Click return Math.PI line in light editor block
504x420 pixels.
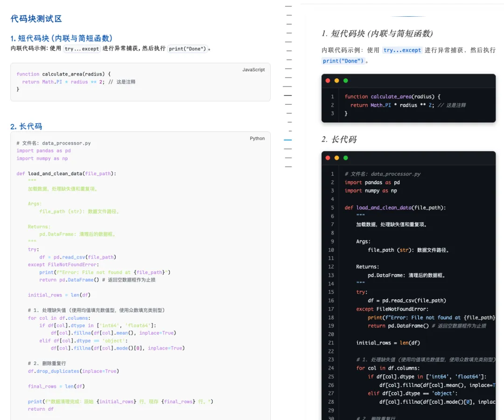pos(79,82)
